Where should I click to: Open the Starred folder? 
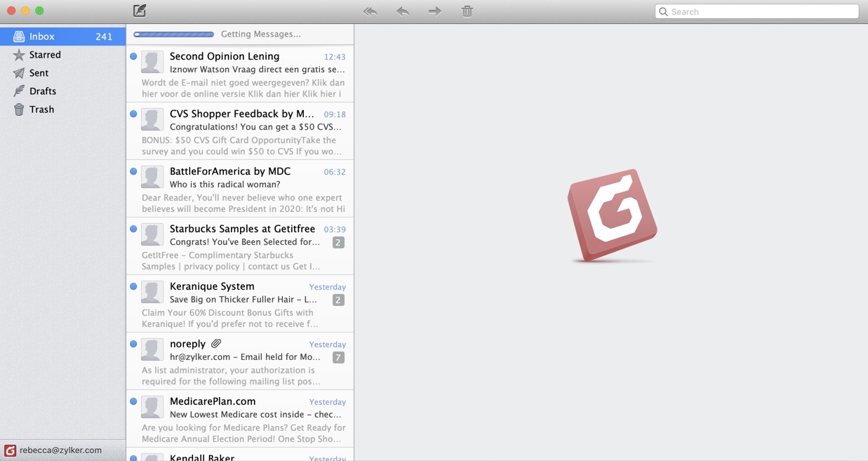click(63, 55)
